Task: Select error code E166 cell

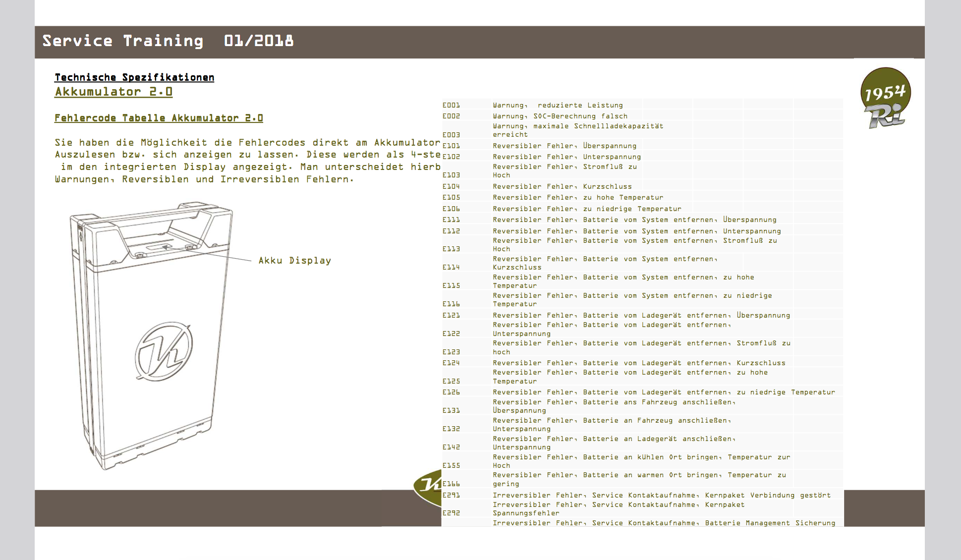Action: [451, 484]
